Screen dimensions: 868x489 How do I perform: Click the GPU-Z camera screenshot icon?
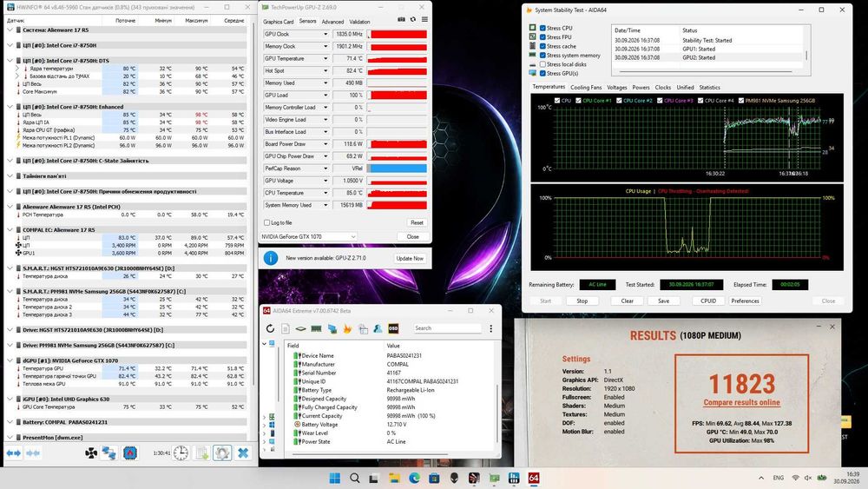401,19
